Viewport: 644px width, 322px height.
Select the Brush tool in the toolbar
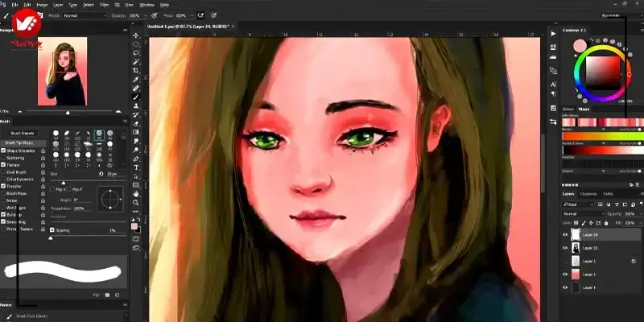[136, 97]
